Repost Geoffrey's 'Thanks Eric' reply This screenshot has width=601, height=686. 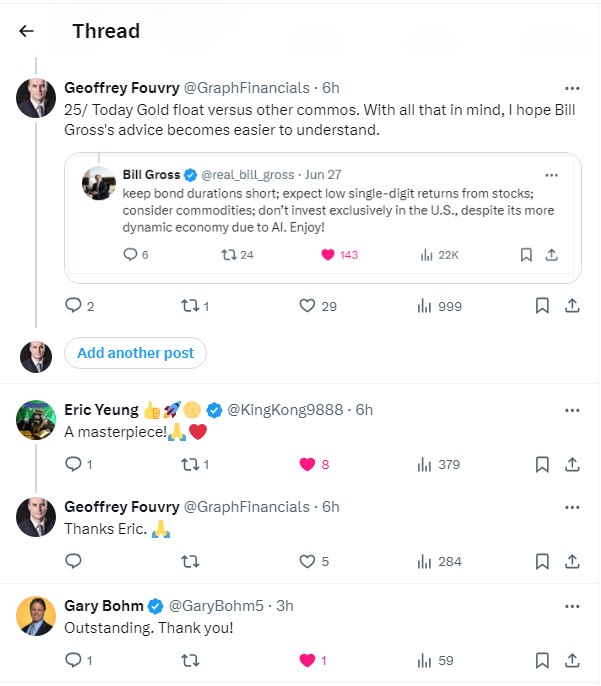point(189,561)
